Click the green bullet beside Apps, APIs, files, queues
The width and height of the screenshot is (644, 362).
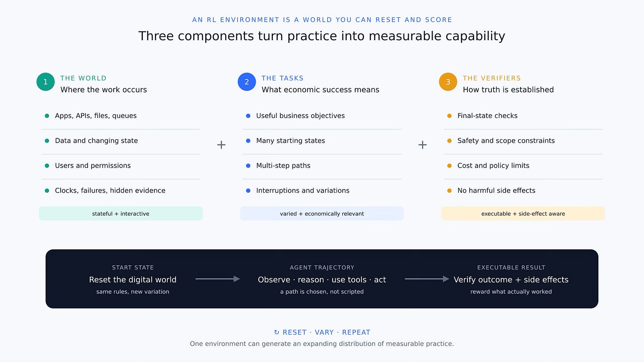(47, 116)
